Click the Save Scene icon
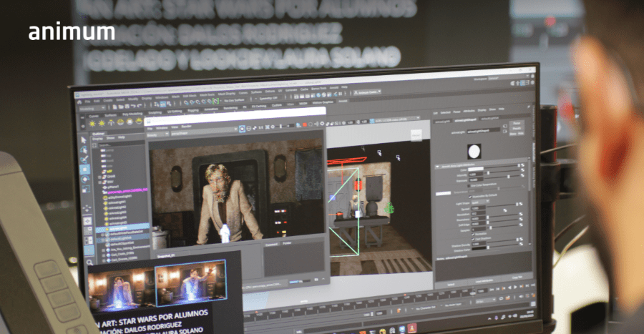 point(127,107)
